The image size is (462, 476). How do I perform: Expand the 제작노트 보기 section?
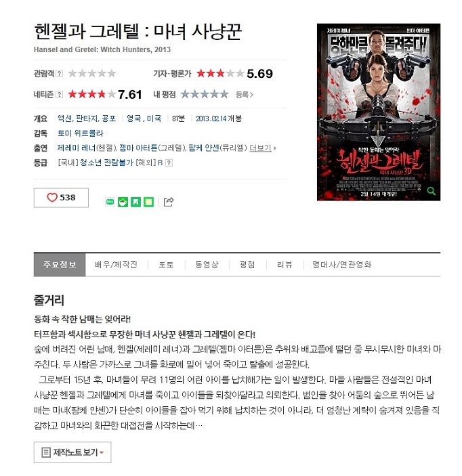pos(72,452)
